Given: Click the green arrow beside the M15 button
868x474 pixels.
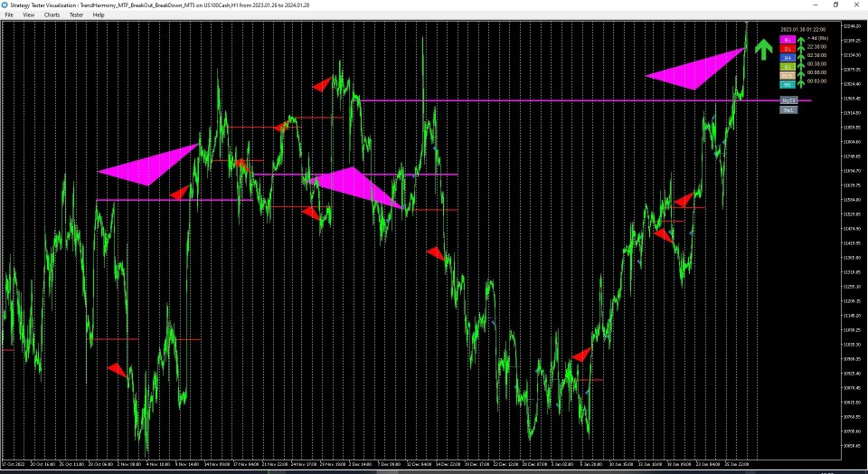Looking at the screenshot, I should [x=801, y=75].
